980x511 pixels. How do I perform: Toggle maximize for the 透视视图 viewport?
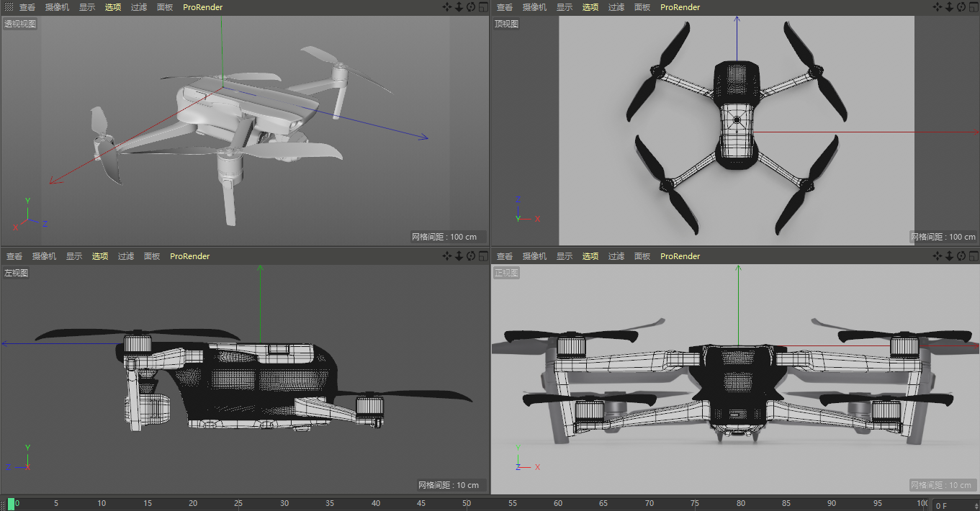pos(483,7)
